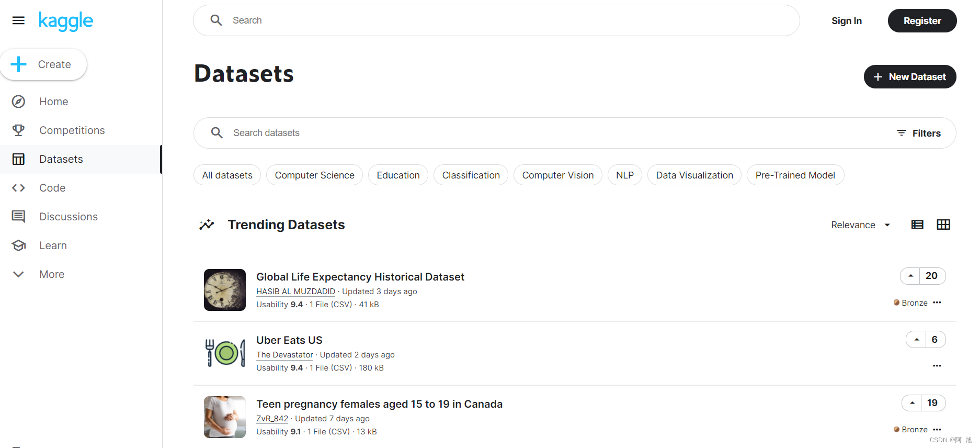Open the Uber Eats US thumbnail

225,353
